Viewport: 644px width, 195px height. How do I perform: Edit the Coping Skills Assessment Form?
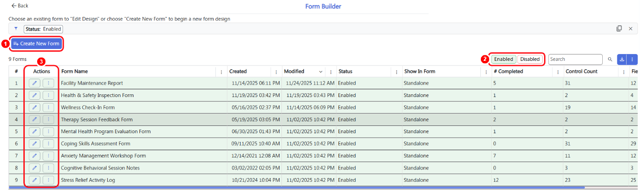coord(34,144)
